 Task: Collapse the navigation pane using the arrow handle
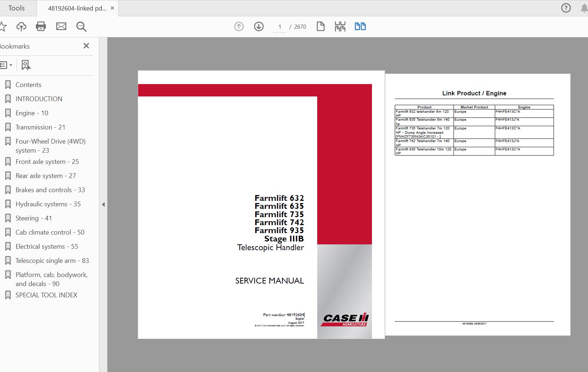pos(103,204)
